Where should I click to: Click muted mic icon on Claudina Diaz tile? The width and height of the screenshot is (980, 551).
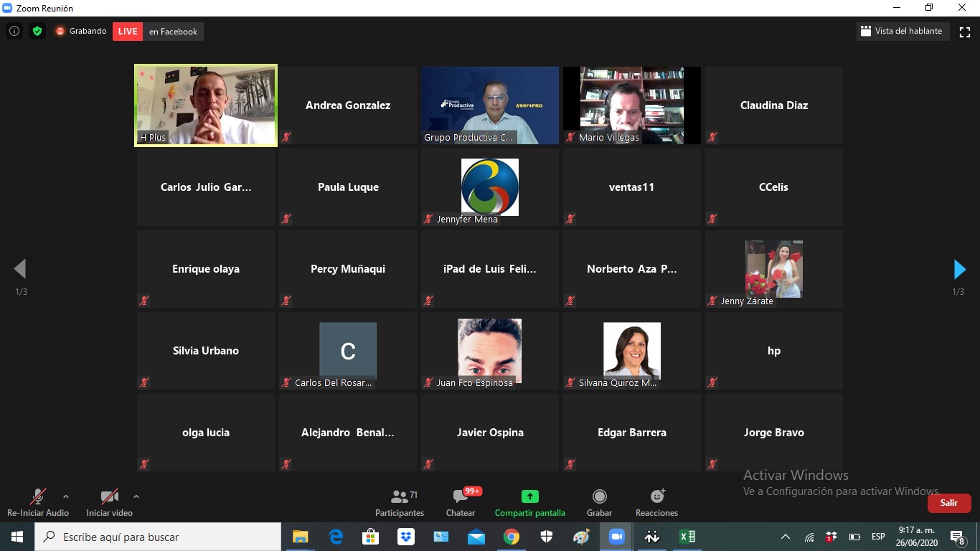tap(712, 137)
